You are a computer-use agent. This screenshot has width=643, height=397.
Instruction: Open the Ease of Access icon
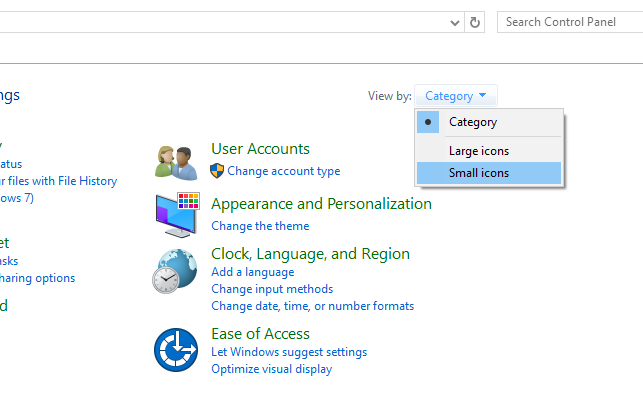point(176,349)
